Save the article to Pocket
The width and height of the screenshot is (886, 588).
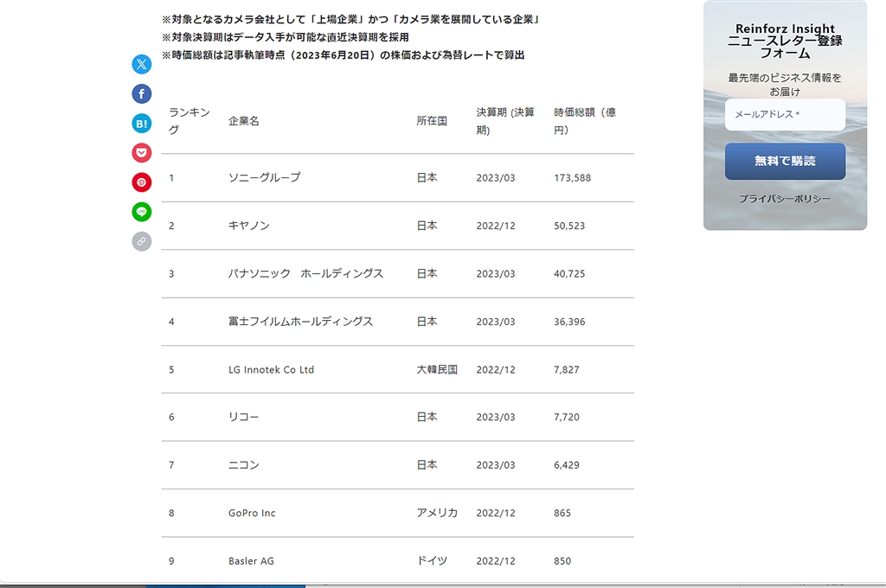click(x=141, y=152)
